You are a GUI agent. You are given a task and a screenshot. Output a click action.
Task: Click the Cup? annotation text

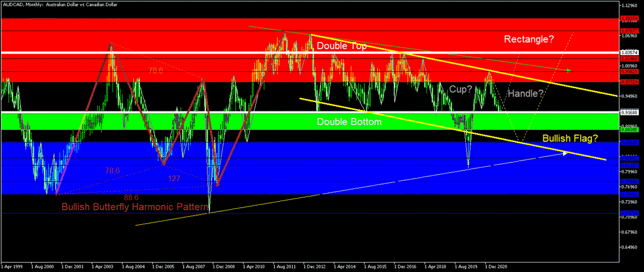[460, 90]
